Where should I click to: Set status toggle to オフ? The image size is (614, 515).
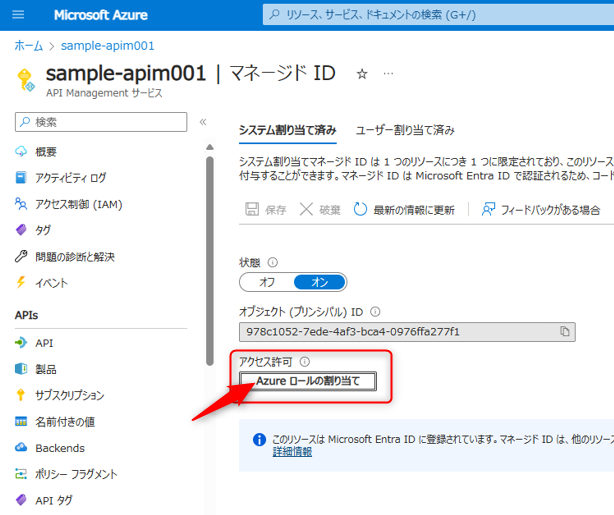click(x=267, y=282)
